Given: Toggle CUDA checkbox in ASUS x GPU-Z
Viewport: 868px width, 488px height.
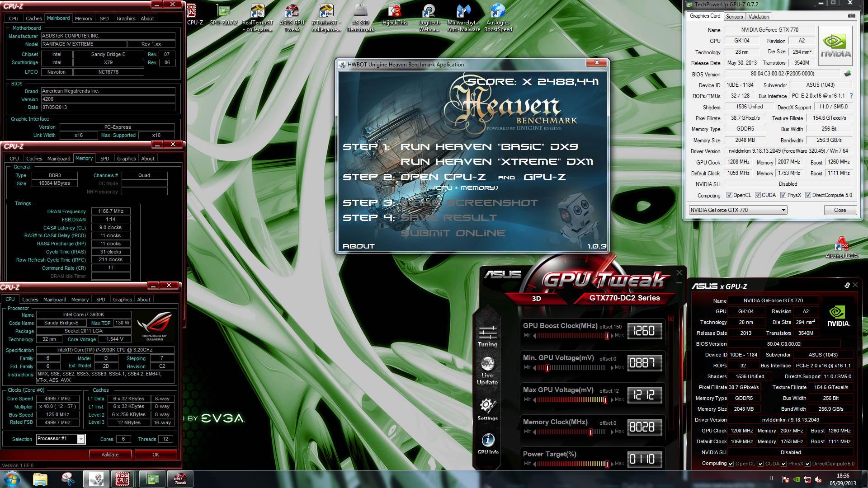Looking at the screenshot, I should pos(760,464).
